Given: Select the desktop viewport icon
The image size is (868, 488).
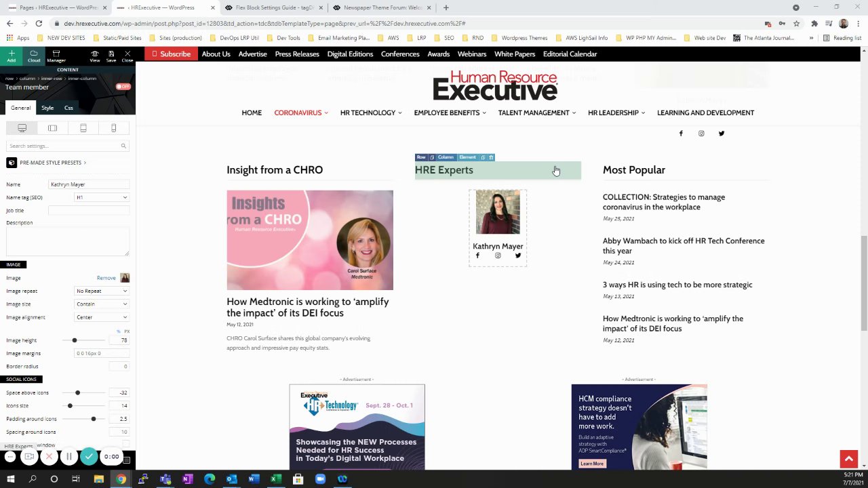Looking at the screenshot, I should pos(22,128).
